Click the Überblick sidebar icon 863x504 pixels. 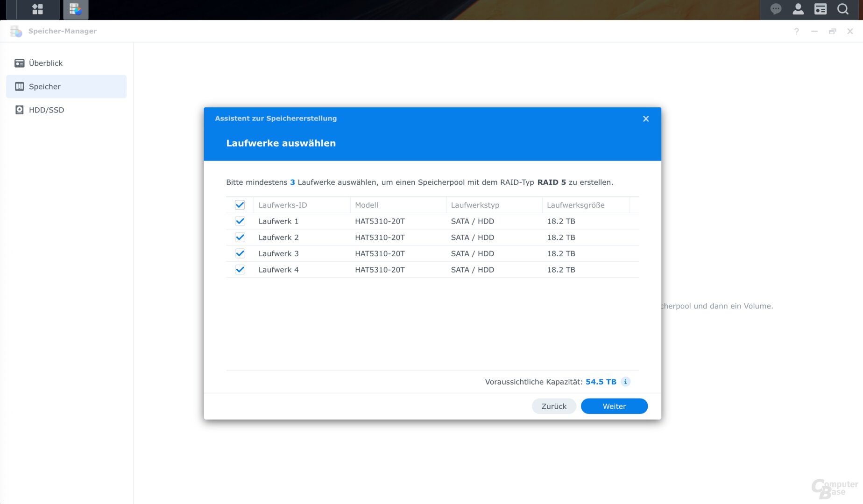pos(20,63)
